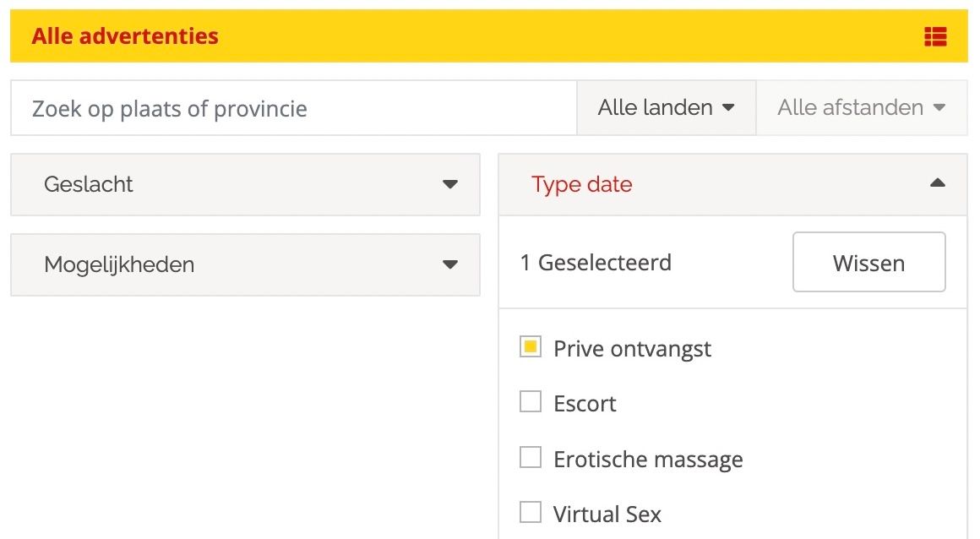980x539 pixels.
Task: Click the Geslacht dropdown arrow icon
Action: [x=450, y=184]
